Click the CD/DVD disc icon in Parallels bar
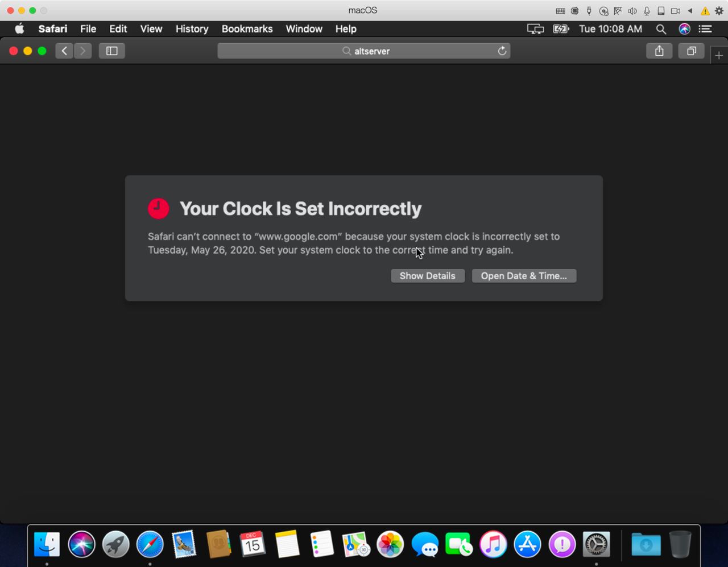Image resolution: width=728 pixels, height=567 pixels. pos(603,11)
